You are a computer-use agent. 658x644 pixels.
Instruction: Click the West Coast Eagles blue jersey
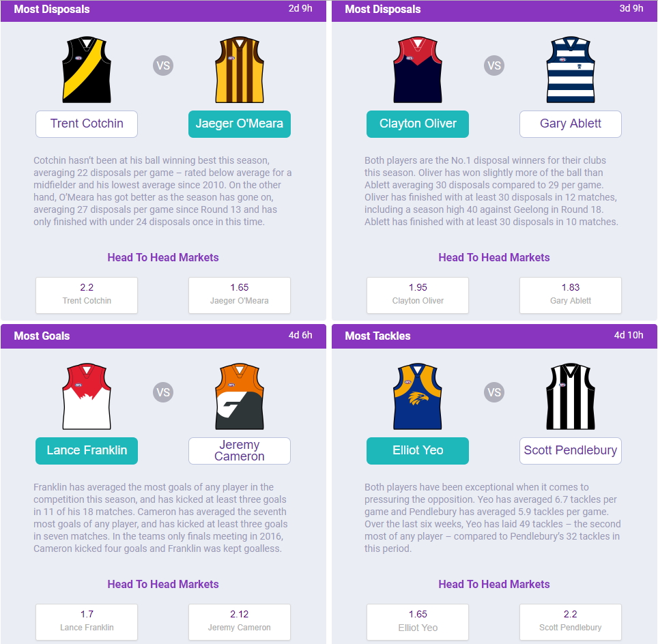click(x=418, y=396)
